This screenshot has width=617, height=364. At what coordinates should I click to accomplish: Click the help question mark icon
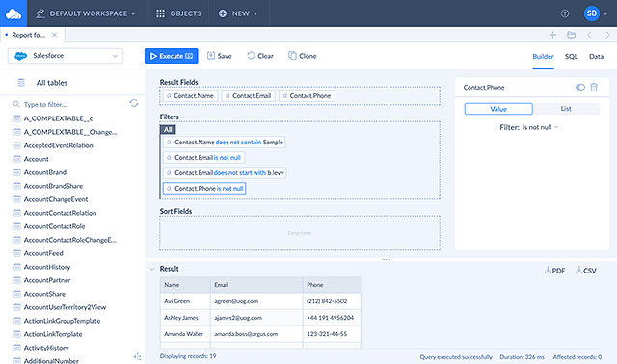click(x=565, y=13)
